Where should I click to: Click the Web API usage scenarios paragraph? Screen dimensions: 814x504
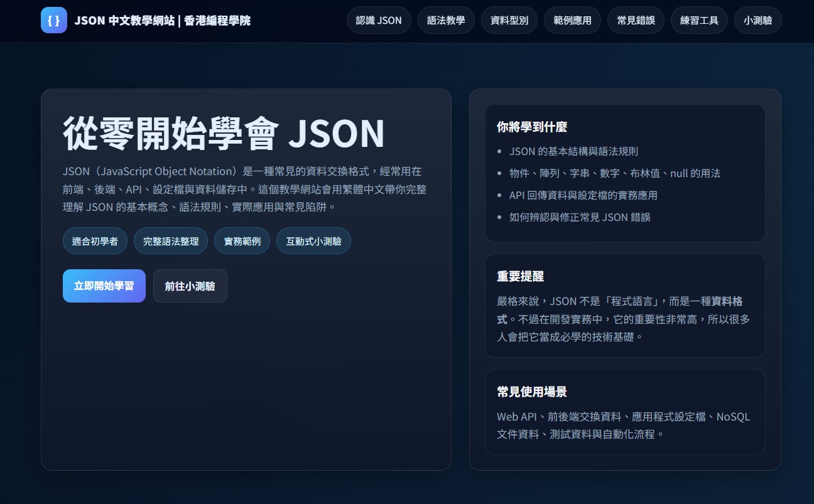(624, 426)
